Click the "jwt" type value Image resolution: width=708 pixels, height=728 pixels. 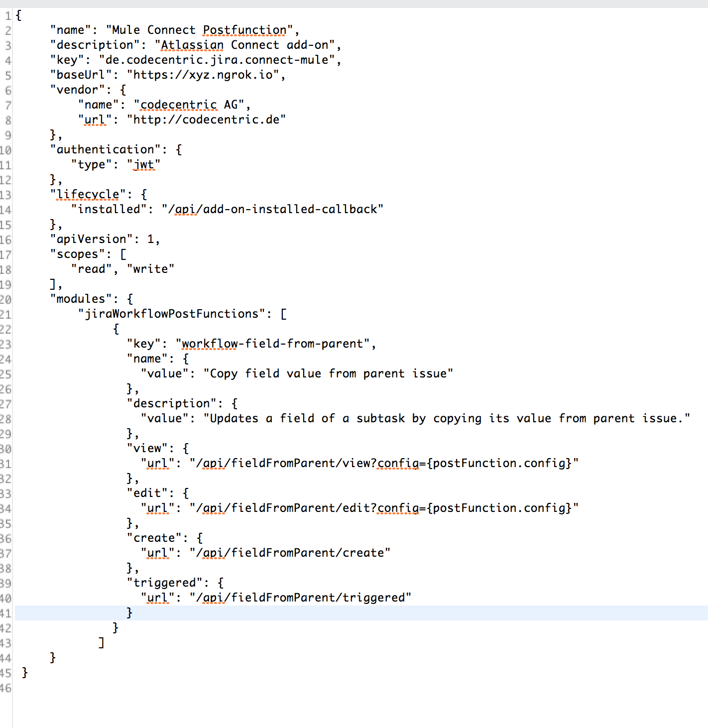(x=144, y=165)
